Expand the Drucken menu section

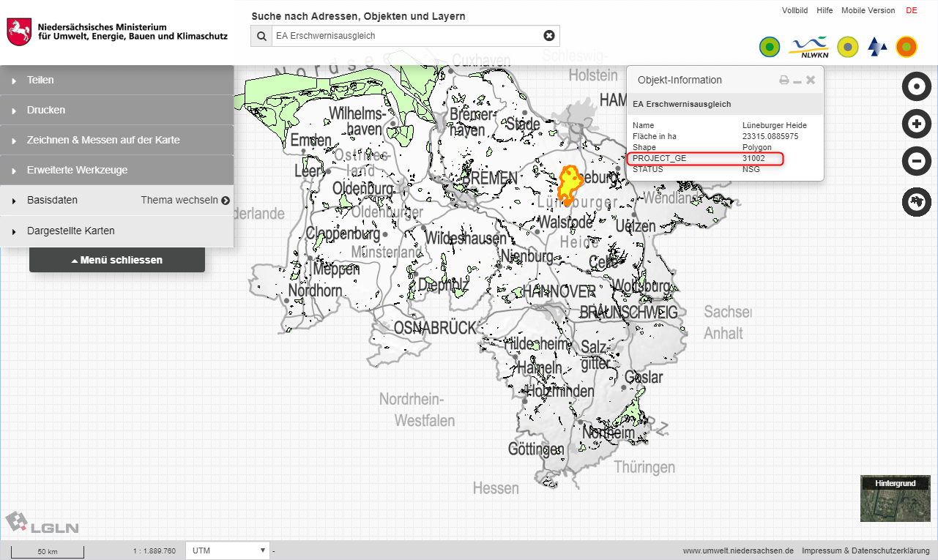click(117, 110)
